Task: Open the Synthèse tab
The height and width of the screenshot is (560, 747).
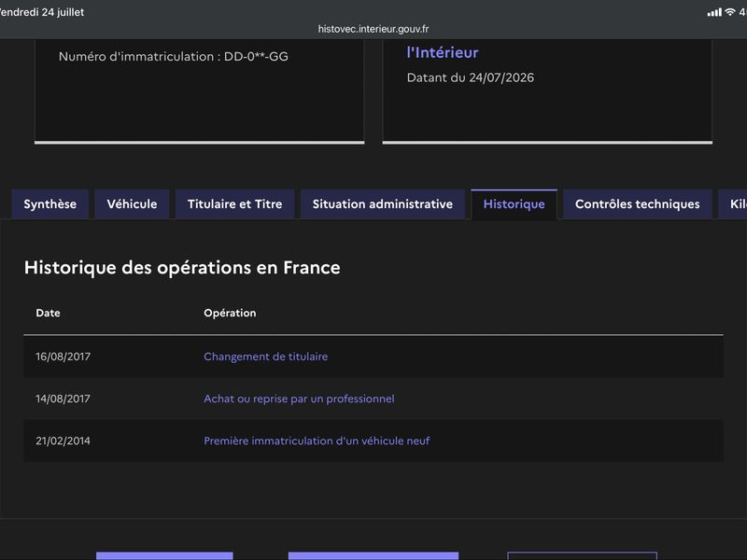Action: (x=50, y=204)
